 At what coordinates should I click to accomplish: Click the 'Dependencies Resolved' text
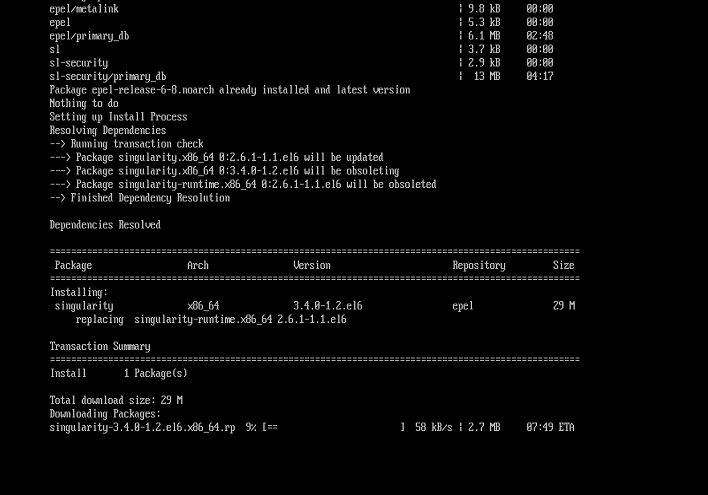[x=105, y=225]
